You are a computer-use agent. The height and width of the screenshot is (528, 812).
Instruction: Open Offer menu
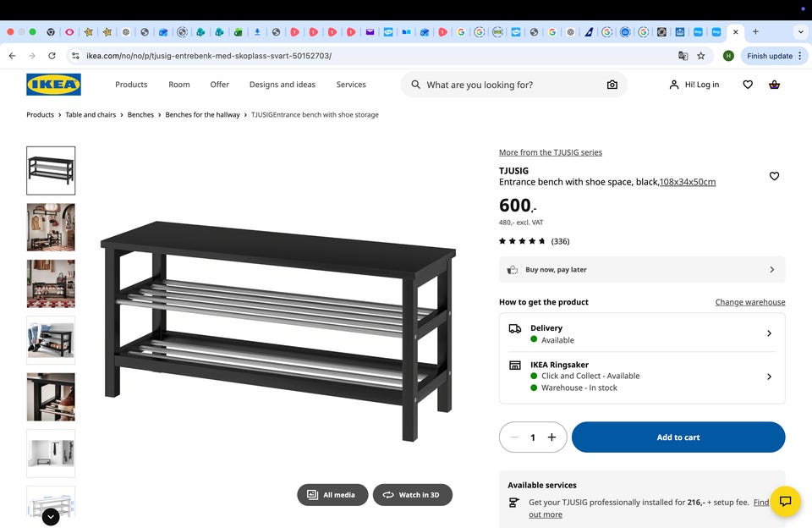pos(220,85)
